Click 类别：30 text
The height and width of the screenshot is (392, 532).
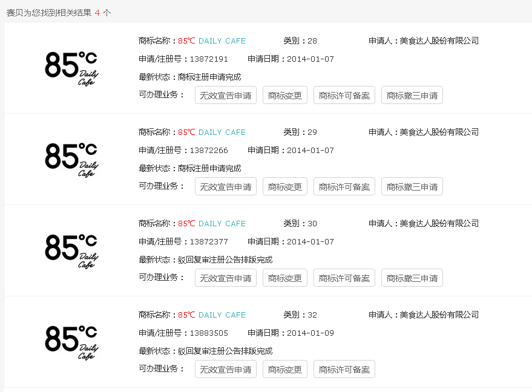pyautogui.click(x=300, y=224)
